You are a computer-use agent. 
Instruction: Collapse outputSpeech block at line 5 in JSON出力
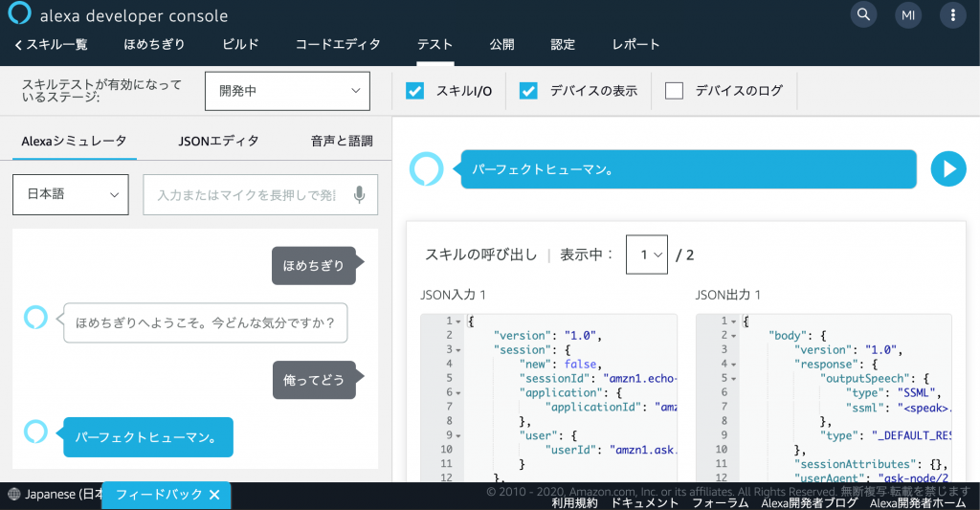pyautogui.click(x=733, y=379)
